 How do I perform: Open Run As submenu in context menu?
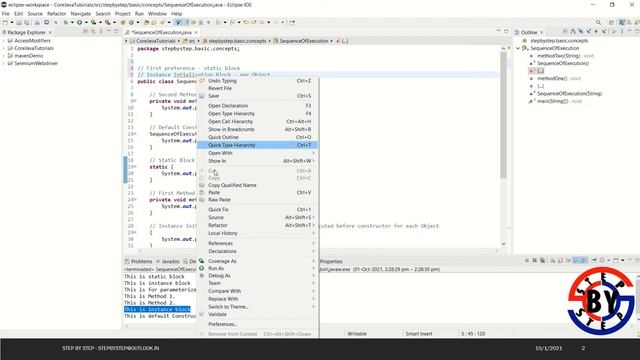pos(257,268)
